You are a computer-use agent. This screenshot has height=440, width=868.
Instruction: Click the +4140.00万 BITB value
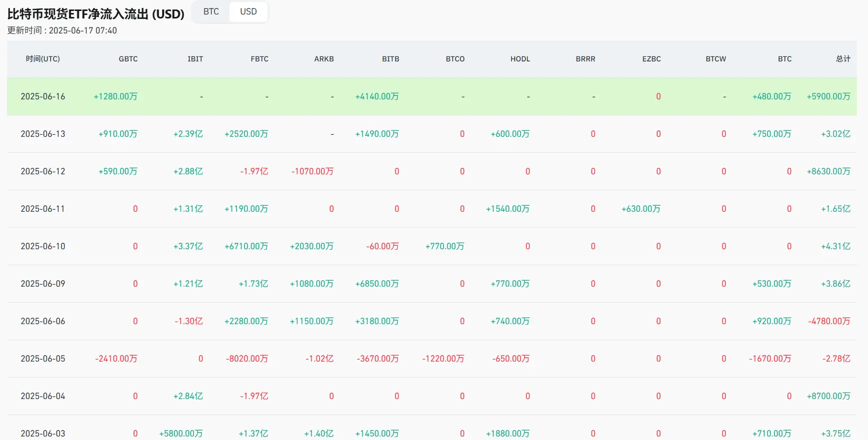click(377, 96)
